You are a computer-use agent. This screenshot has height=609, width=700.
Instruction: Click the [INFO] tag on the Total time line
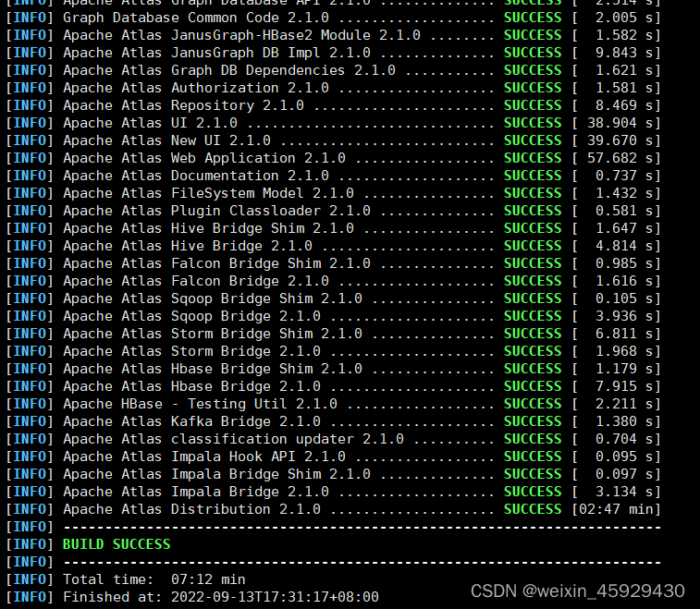pos(30,579)
